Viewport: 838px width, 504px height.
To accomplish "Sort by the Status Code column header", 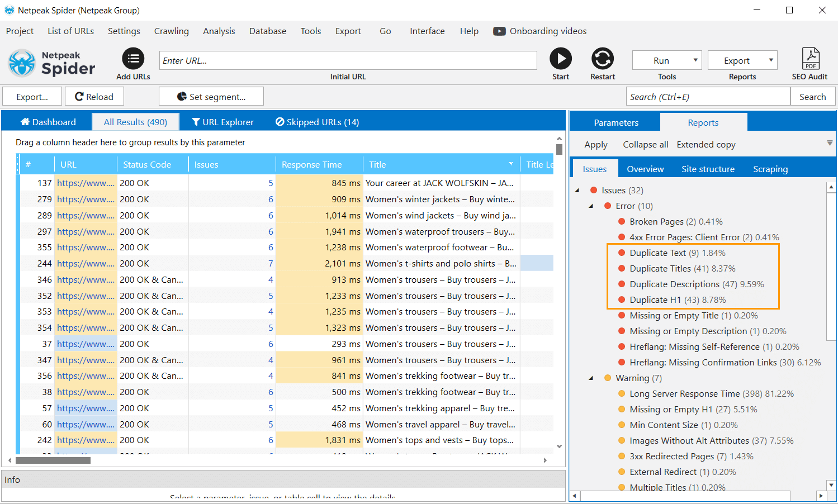I will (x=152, y=164).
